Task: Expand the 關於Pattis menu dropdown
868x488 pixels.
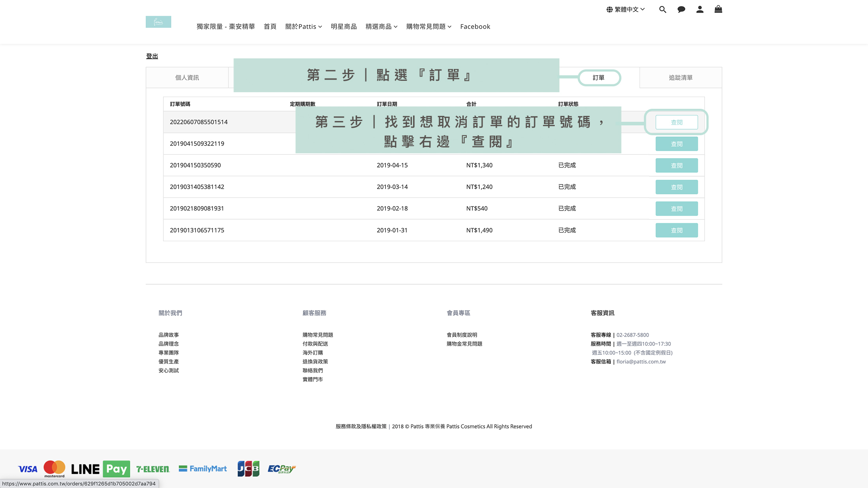Action: (x=303, y=26)
